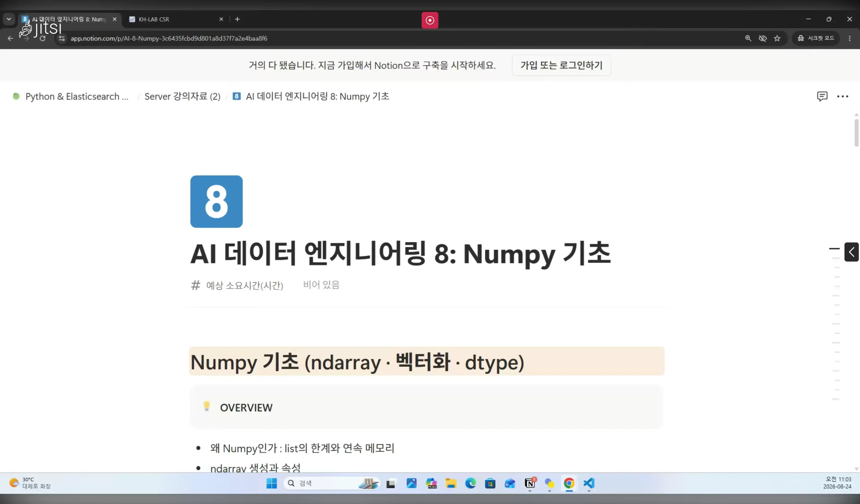Click the 비어 있음 property value

(x=322, y=285)
